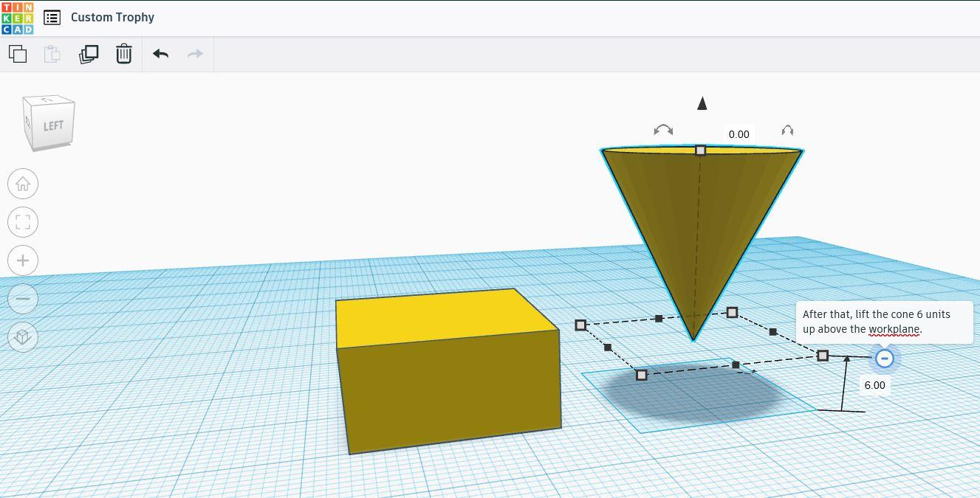Image resolution: width=980 pixels, height=498 pixels.
Task: Undo the last action
Action: point(160,53)
